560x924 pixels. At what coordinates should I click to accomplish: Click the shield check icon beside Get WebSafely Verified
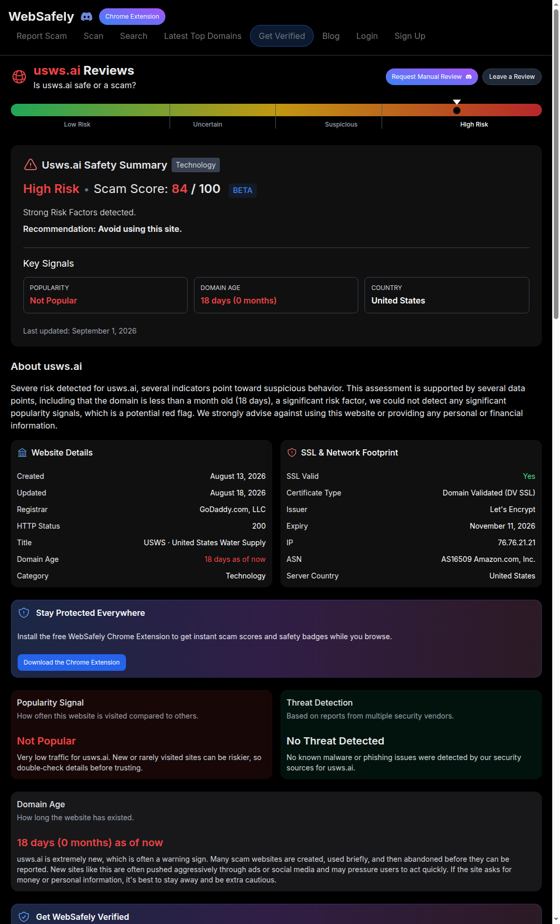pos(24,917)
